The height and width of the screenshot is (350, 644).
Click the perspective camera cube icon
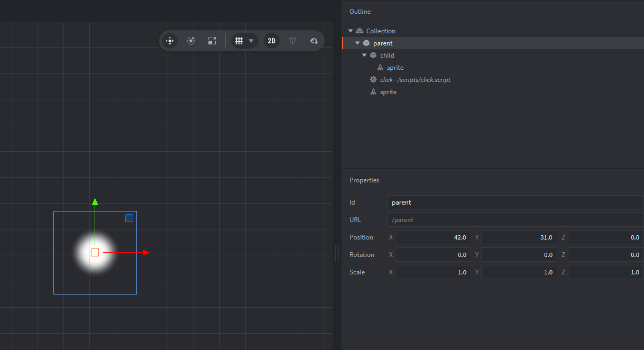point(292,41)
